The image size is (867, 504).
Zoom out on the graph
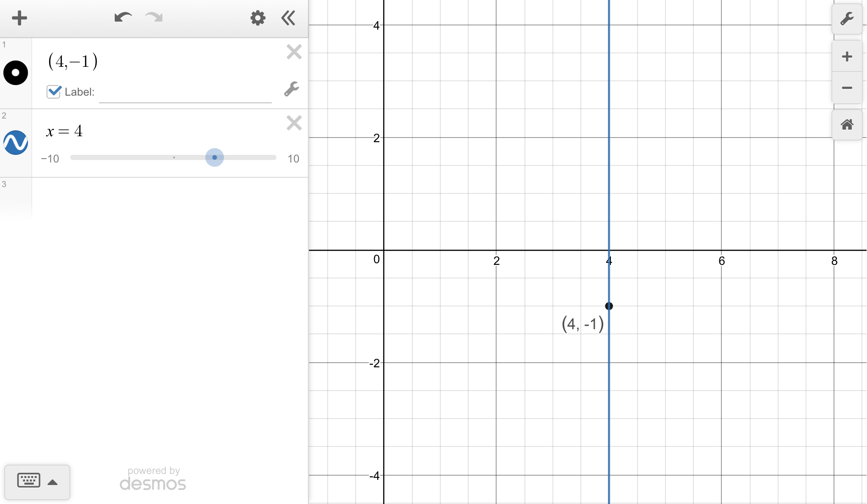pyautogui.click(x=847, y=88)
